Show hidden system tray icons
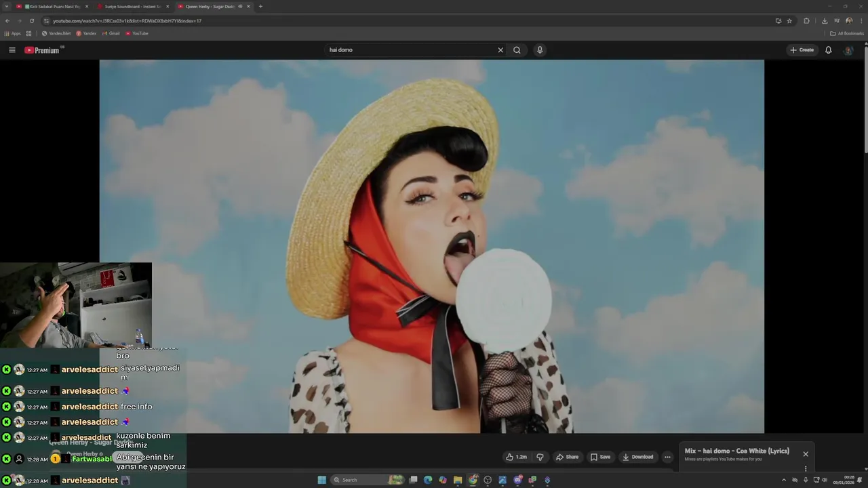868x488 pixels. pos(784,480)
